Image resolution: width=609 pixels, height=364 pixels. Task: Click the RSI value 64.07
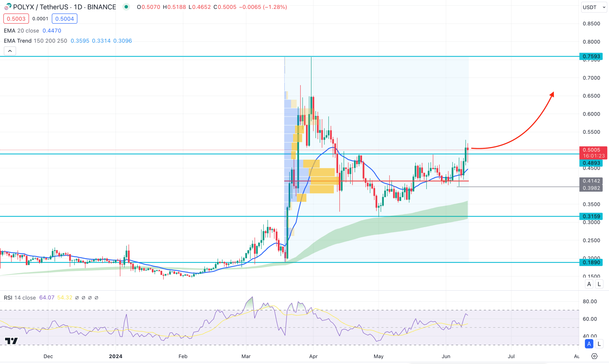[47, 298]
